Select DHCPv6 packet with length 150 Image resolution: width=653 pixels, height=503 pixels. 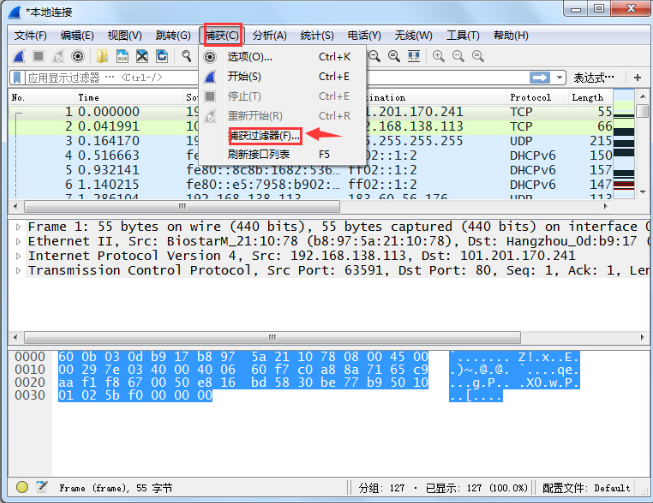point(310,155)
